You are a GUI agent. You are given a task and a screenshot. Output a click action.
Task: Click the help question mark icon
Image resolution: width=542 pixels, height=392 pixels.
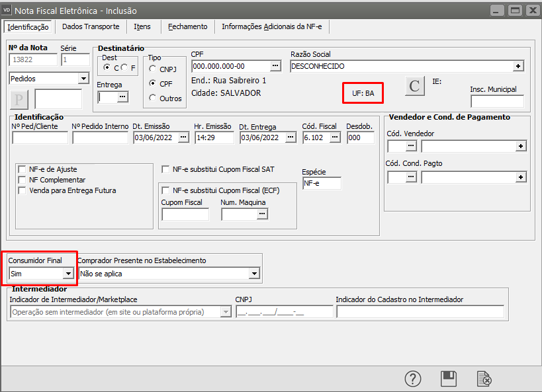[x=413, y=379]
